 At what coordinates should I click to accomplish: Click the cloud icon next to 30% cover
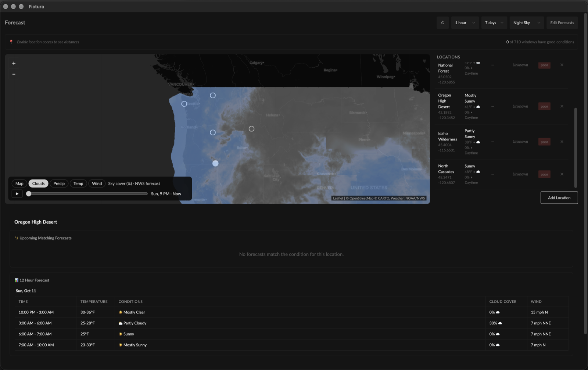coord(500,323)
